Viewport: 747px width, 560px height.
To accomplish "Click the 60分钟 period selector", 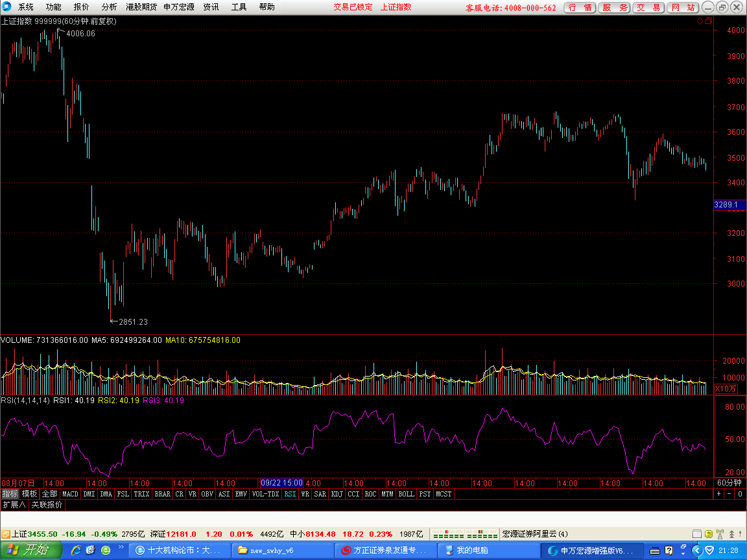I will [729, 483].
